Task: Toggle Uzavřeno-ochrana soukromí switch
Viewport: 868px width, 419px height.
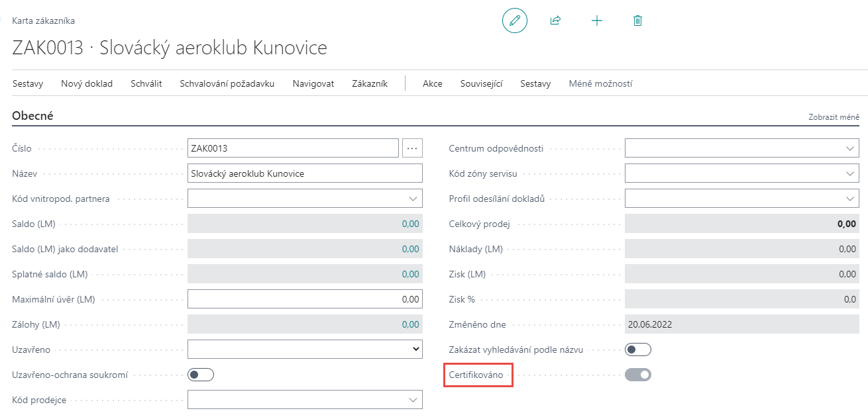Action: click(201, 375)
